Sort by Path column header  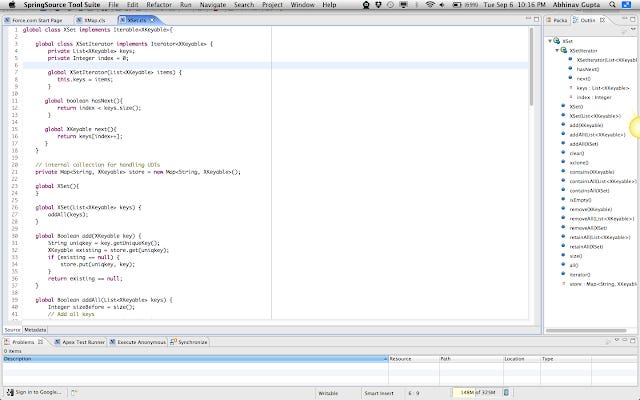(x=471, y=359)
